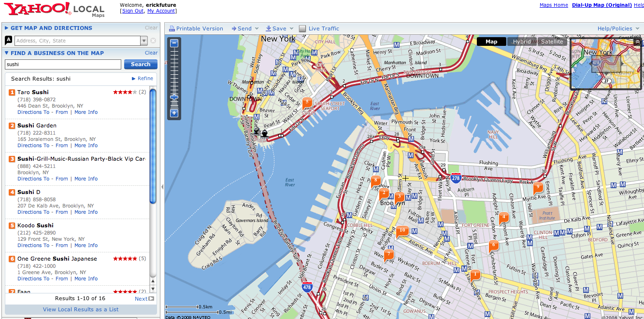Focus the business search field containing sushi
Screen dimensions: 644x319
tap(63, 64)
